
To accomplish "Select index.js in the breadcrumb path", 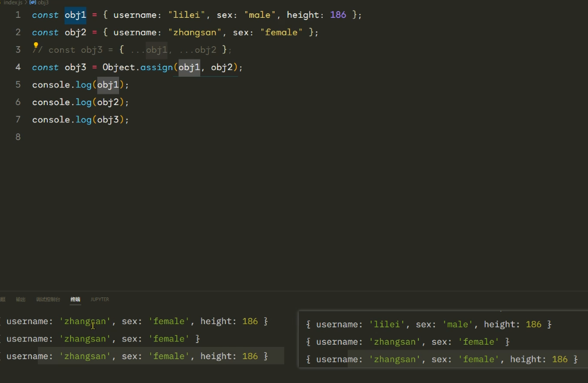I will 13,3.
